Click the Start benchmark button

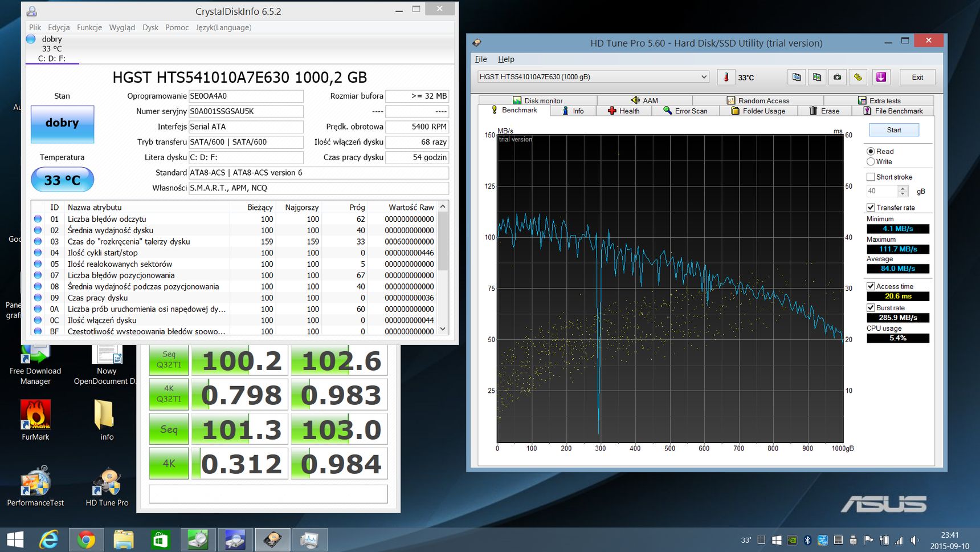[894, 130]
